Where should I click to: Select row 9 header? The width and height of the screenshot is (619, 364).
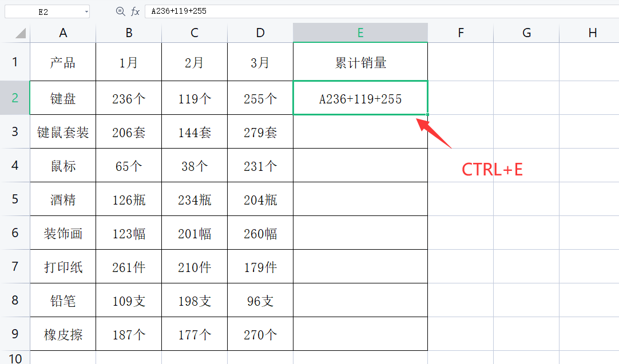click(15, 334)
